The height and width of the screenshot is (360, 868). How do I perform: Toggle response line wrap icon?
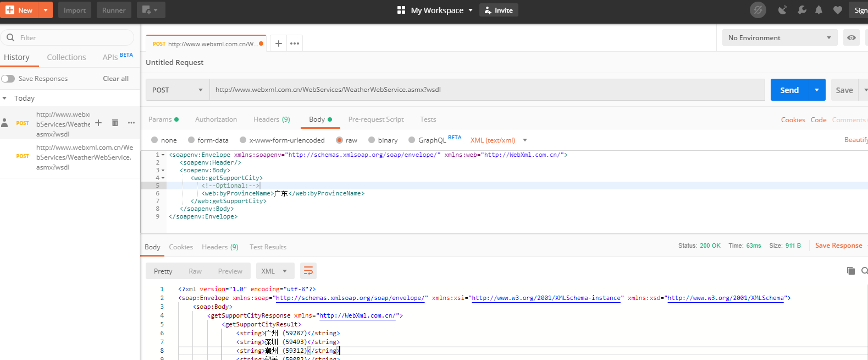pos(308,271)
